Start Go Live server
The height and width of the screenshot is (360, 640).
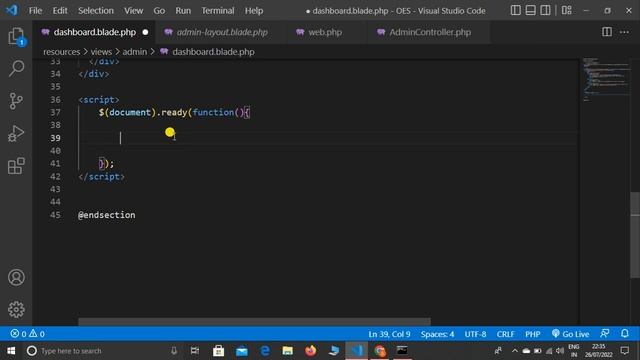[570, 334]
